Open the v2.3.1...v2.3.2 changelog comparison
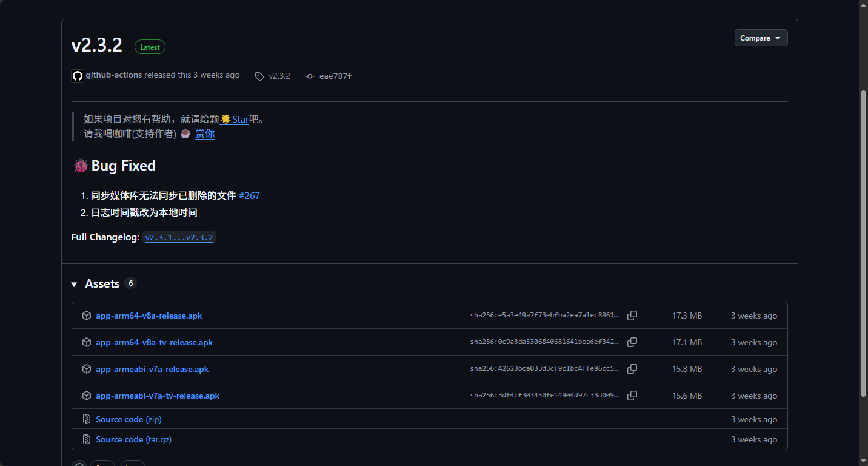Image resolution: width=868 pixels, height=466 pixels. coord(179,237)
